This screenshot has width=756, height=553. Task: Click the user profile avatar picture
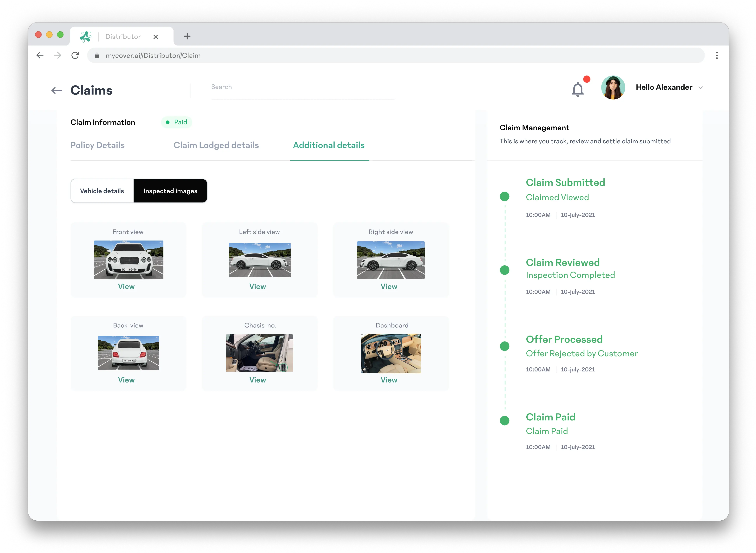pyautogui.click(x=613, y=87)
